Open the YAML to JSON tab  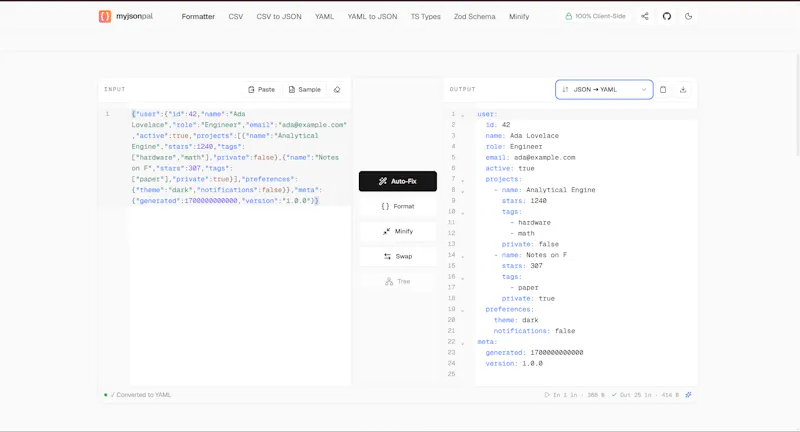click(x=372, y=16)
